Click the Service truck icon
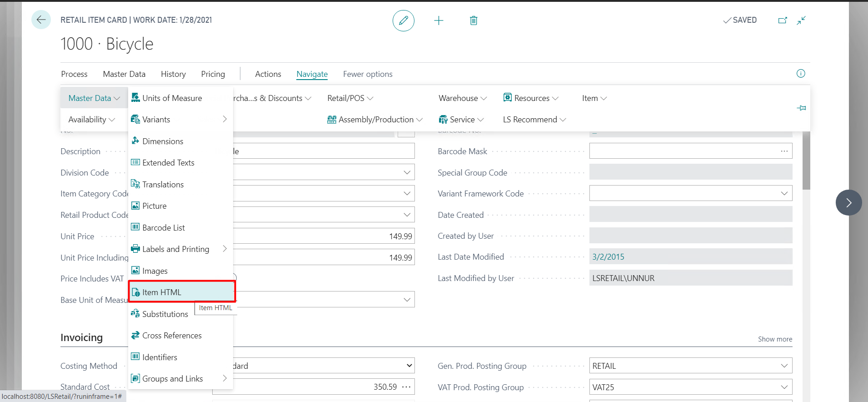The height and width of the screenshot is (402, 868). (x=443, y=120)
